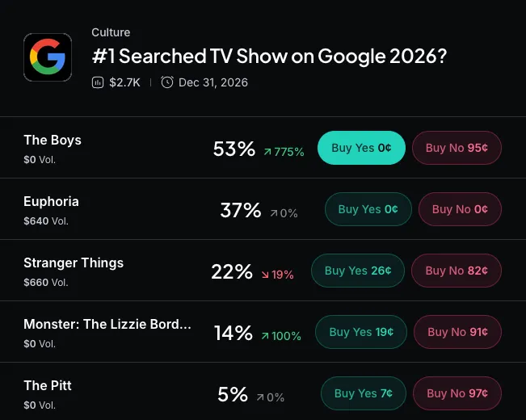Image resolution: width=526 pixels, height=420 pixels.
Task: Click the gray arrow beside The Pitt's 0%
Action: [260, 397]
